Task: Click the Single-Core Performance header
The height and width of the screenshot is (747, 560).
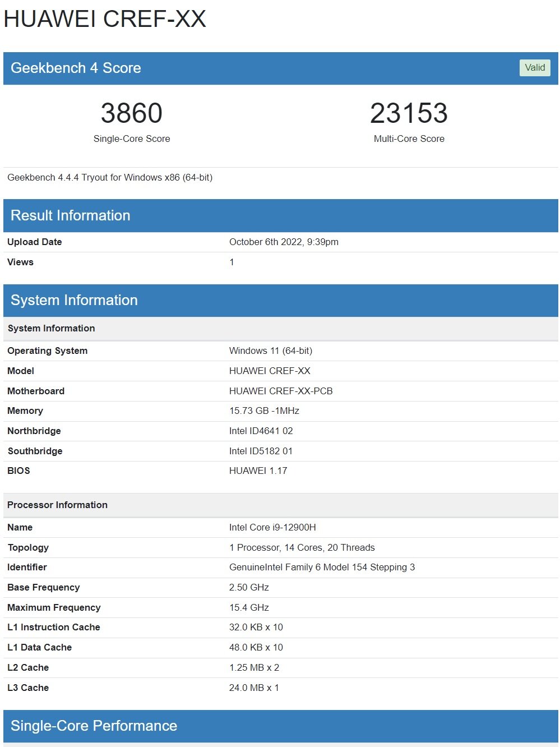Action: coord(281,726)
